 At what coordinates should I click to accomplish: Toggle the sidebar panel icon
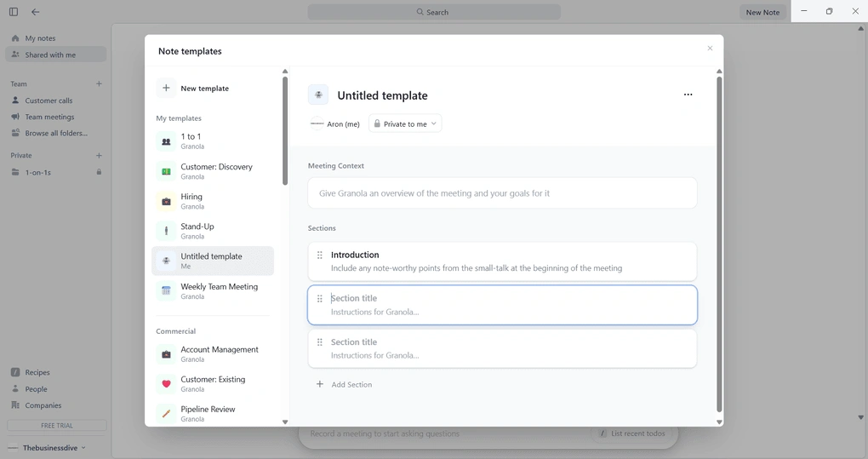(x=14, y=12)
